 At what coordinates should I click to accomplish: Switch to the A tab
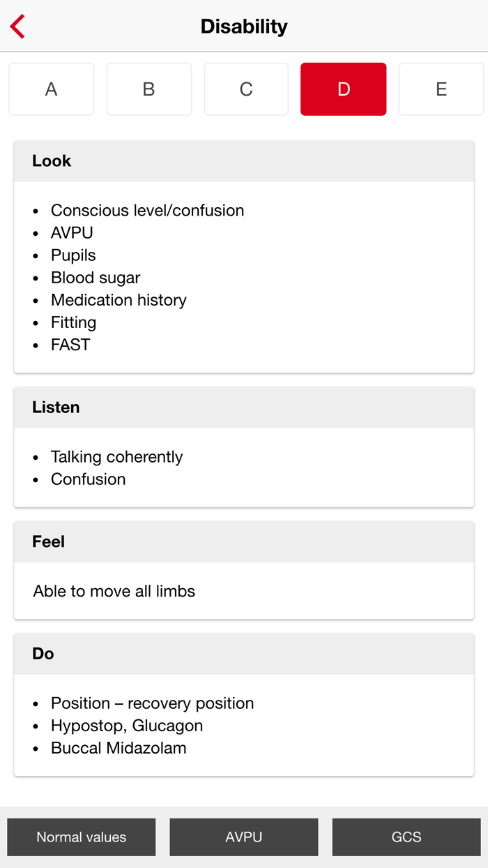click(51, 89)
